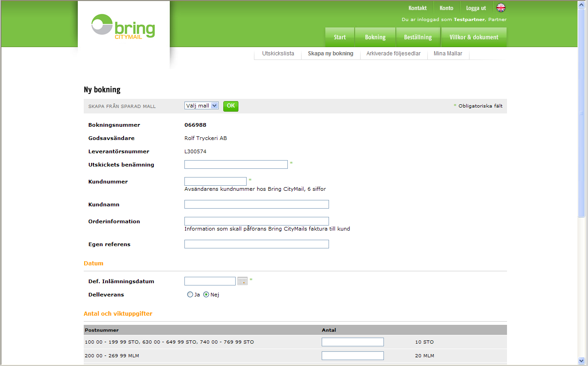
Task: Click supplier number L300574
Action: pos(195,151)
